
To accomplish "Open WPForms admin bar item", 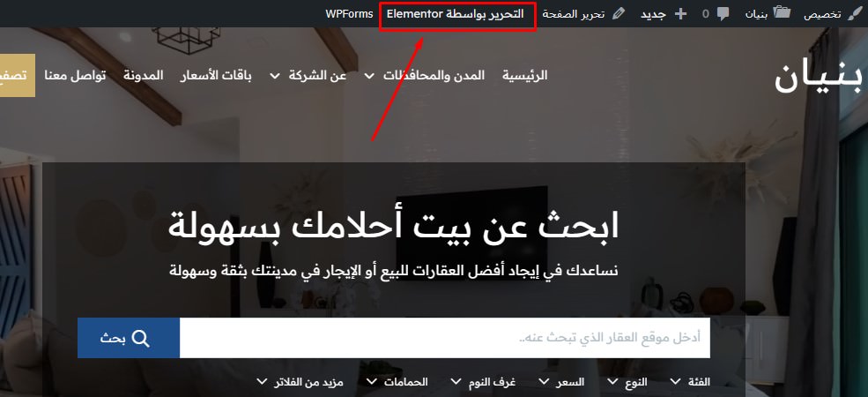I will 349,14.
